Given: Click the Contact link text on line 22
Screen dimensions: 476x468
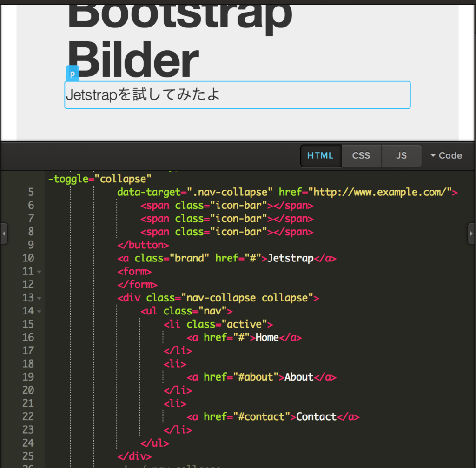Looking at the screenshot, I should [x=316, y=416].
